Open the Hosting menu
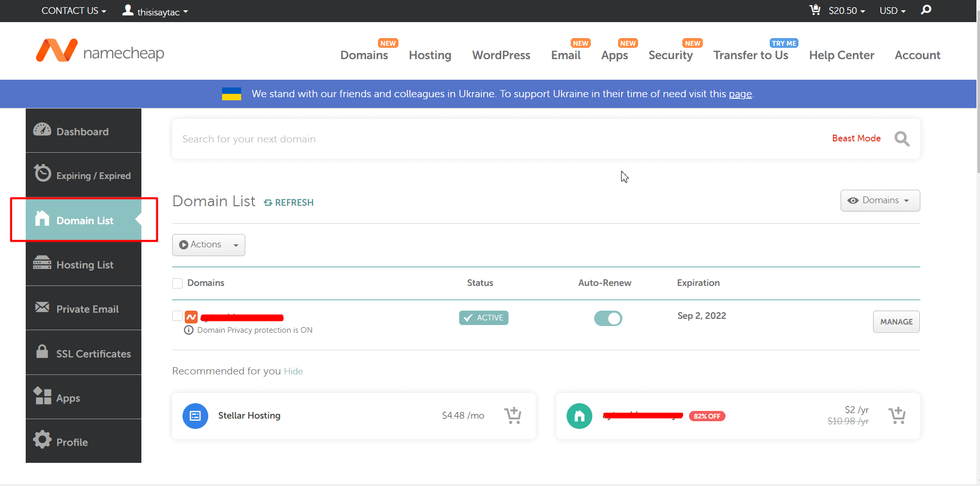Image resolution: width=980 pixels, height=486 pixels. click(x=430, y=55)
